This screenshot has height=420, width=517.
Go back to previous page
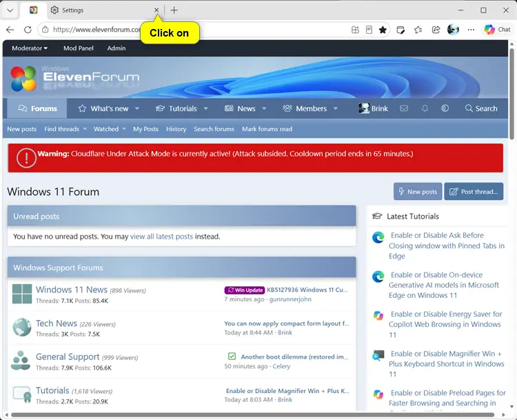coord(10,30)
